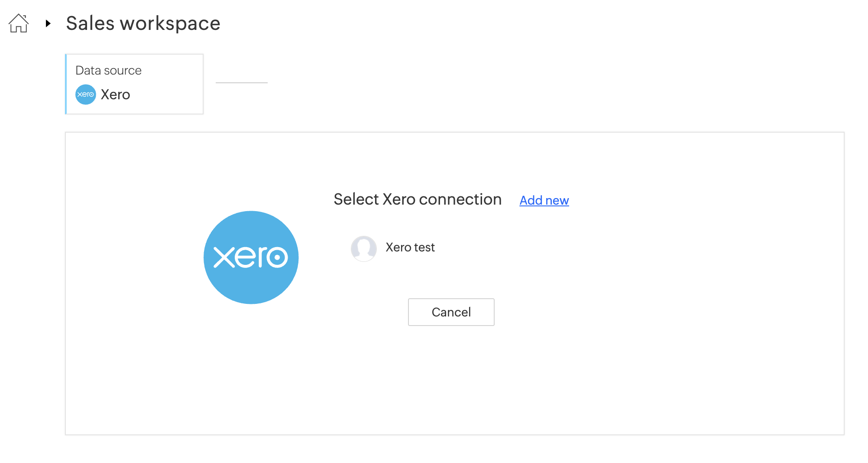
Task: Click the Xero test user avatar
Action: click(363, 248)
